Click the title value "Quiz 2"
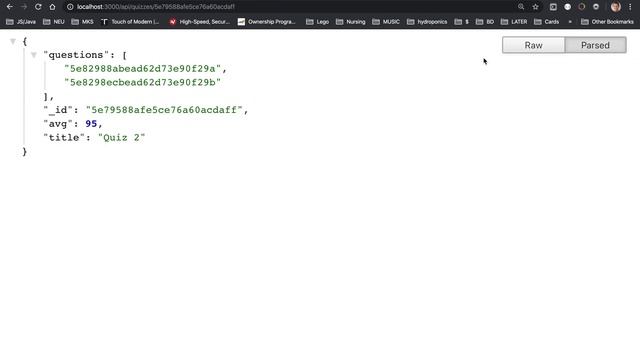Image resolution: width=640 pixels, height=360 pixels. click(122, 138)
